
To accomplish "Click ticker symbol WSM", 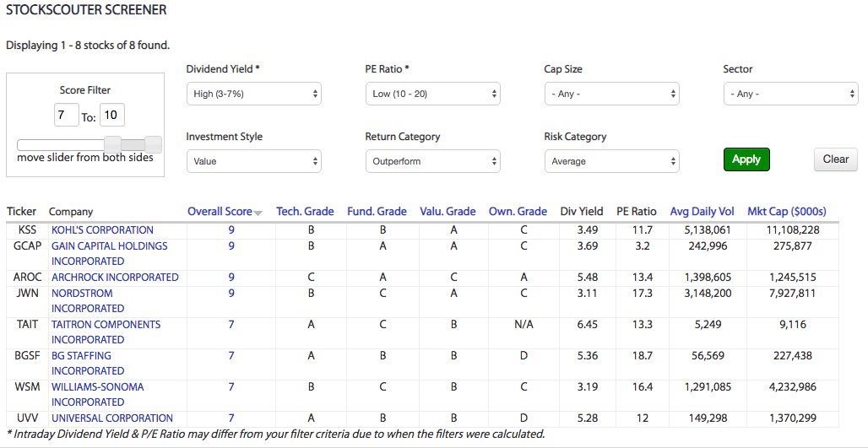I will click(x=27, y=386).
